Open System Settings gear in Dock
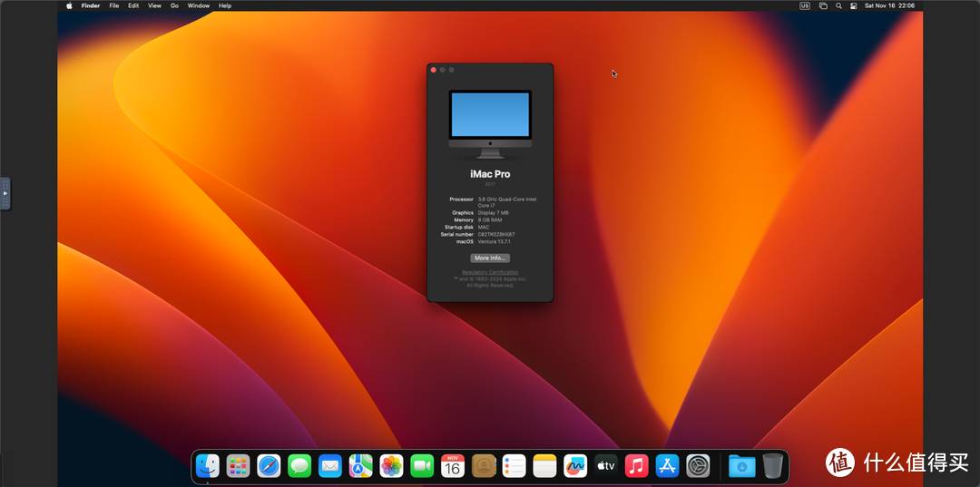The width and height of the screenshot is (980, 487). (x=698, y=466)
